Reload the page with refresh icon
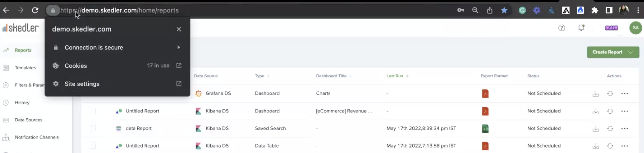Viewport: 644px width, 153px height. click(35, 10)
